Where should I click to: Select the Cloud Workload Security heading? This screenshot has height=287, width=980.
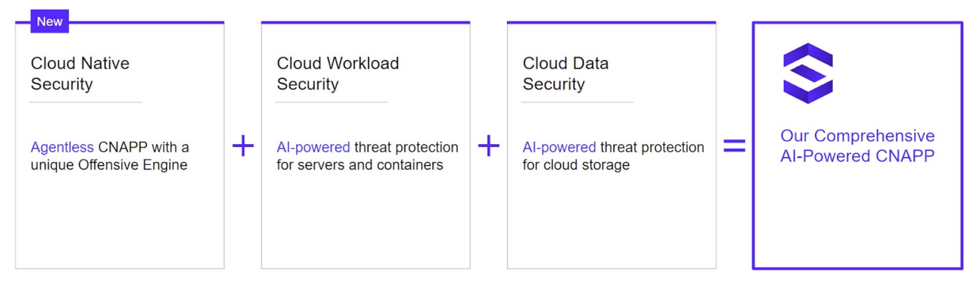(x=337, y=74)
